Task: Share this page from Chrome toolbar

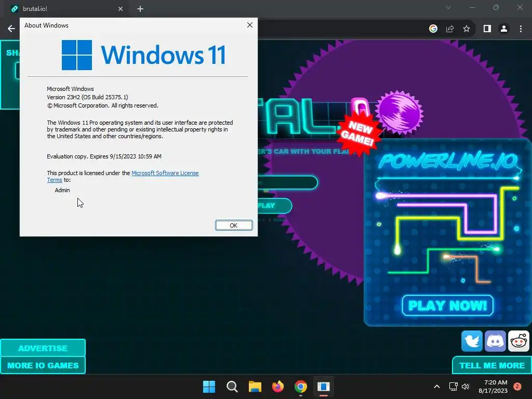Action: 450,29
